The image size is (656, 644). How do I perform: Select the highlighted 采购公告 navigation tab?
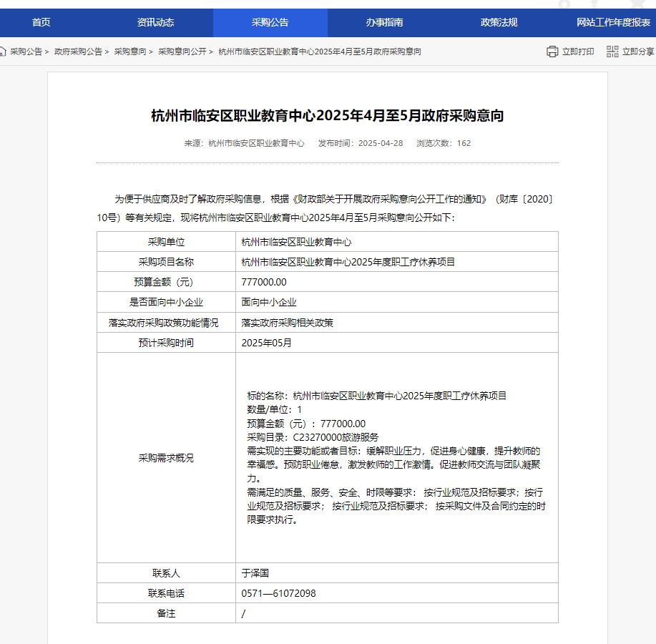270,22
